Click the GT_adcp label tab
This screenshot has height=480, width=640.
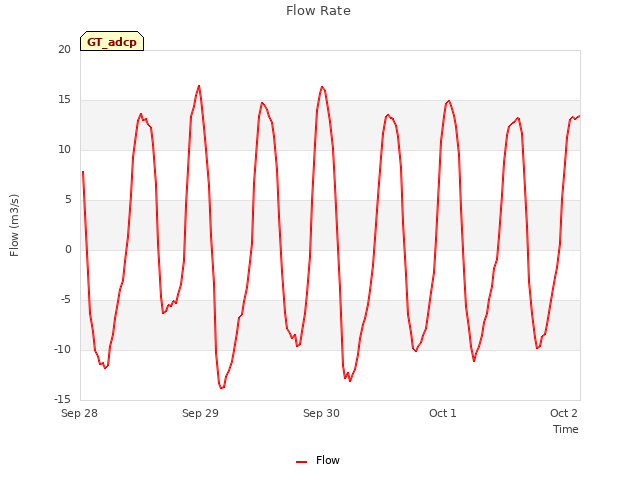point(112,41)
